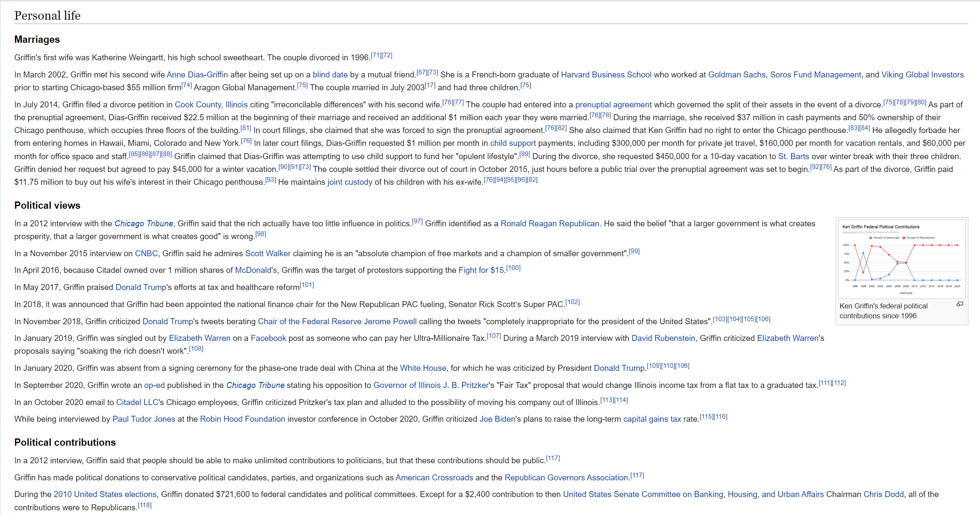Jump to citation [98]
This screenshot has width=980, height=515.
pyautogui.click(x=261, y=234)
